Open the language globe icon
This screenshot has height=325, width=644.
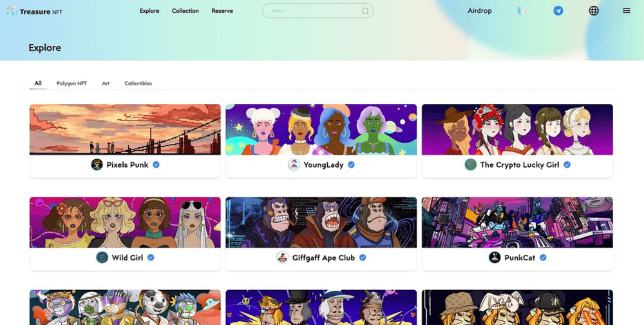594,11
